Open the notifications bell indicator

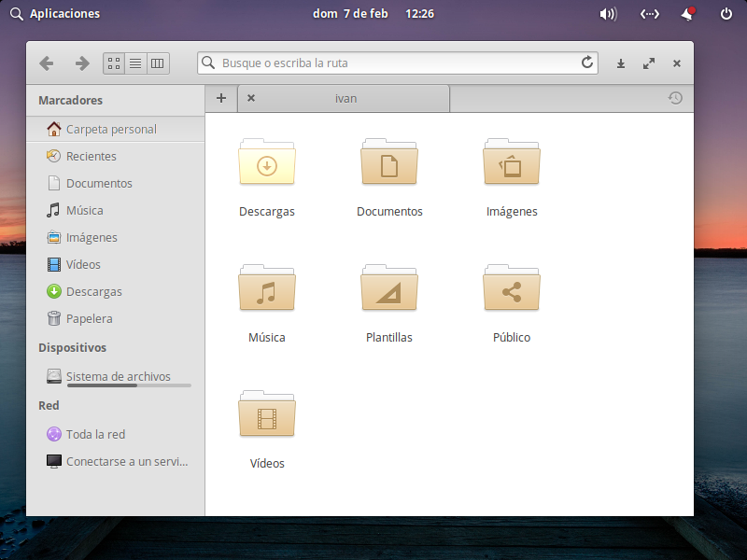pyautogui.click(x=688, y=14)
